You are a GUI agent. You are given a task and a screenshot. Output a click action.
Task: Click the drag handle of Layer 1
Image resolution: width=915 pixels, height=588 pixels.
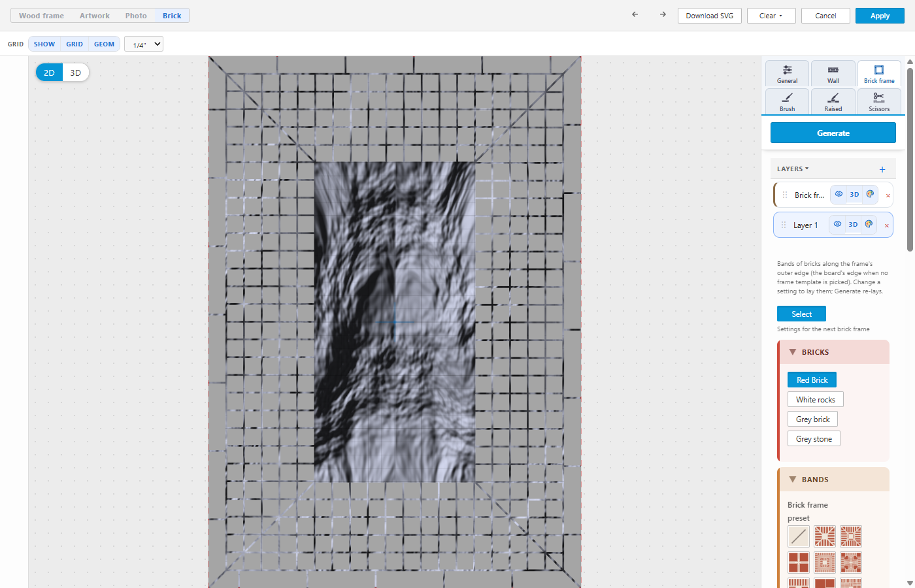click(x=784, y=225)
